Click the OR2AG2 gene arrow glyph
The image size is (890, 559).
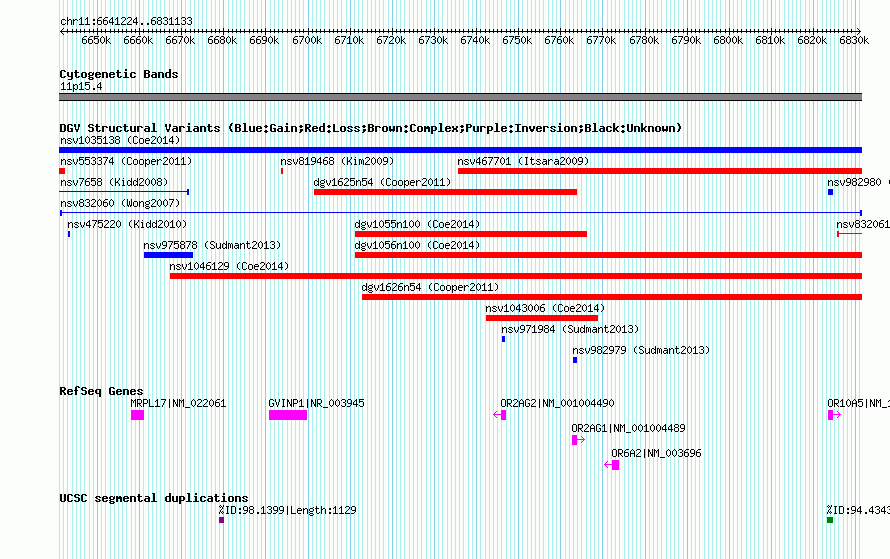tap(499, 415)
